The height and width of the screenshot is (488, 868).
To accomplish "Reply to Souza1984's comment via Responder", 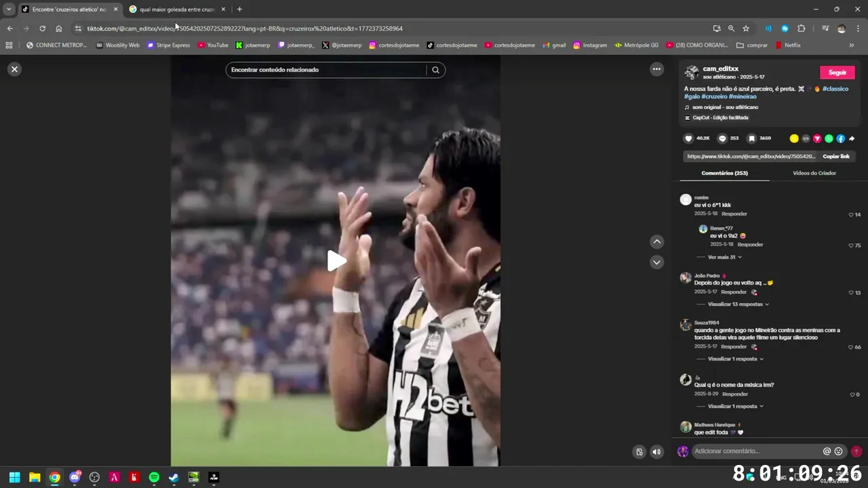I will click(x=734, y=347).
